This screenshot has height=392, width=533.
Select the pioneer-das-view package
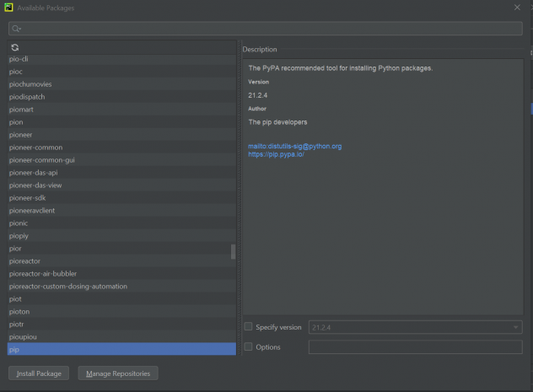121,185
